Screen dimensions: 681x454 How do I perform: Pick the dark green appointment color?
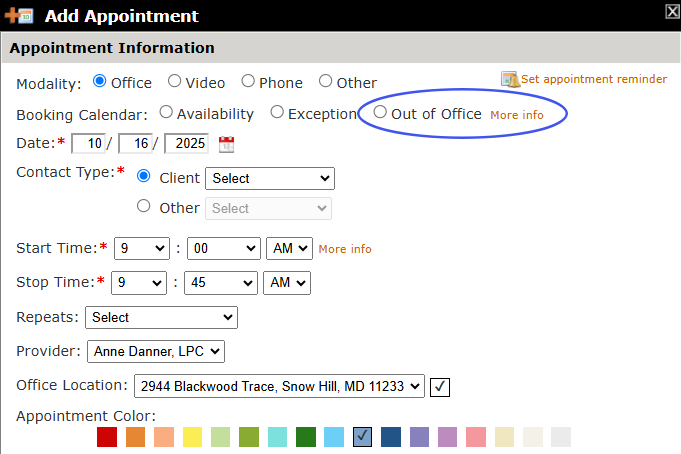(x=306, y=437)
